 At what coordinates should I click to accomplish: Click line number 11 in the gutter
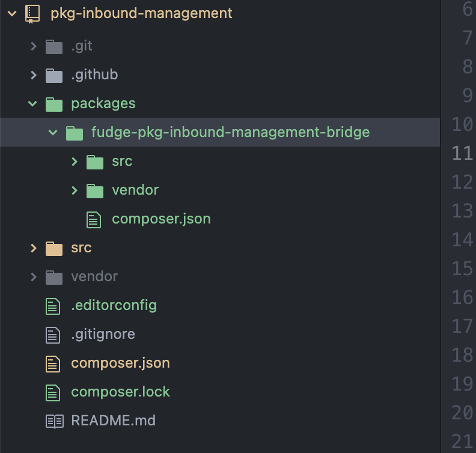(x=462, y=153)
